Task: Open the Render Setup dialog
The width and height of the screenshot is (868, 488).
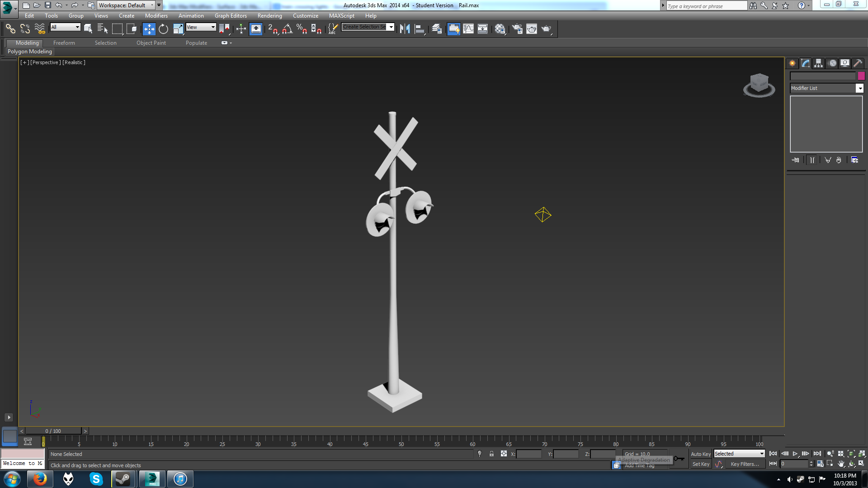Action: pos(517,29)
